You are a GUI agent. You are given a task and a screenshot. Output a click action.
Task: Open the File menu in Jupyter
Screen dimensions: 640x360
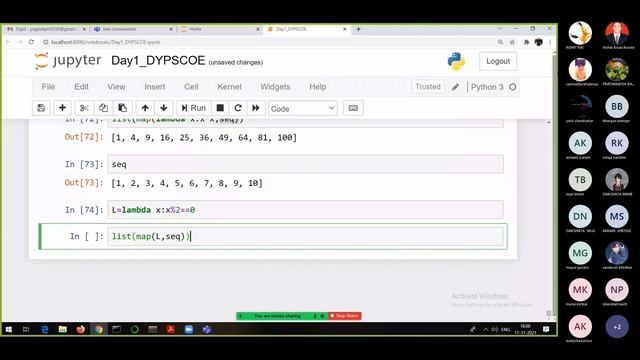point(48,87)
